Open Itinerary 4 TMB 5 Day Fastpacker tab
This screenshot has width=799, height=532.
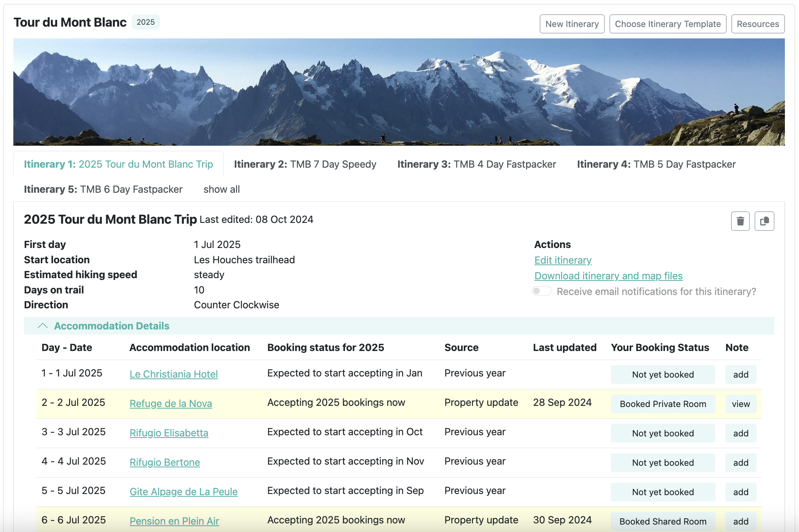656,164
